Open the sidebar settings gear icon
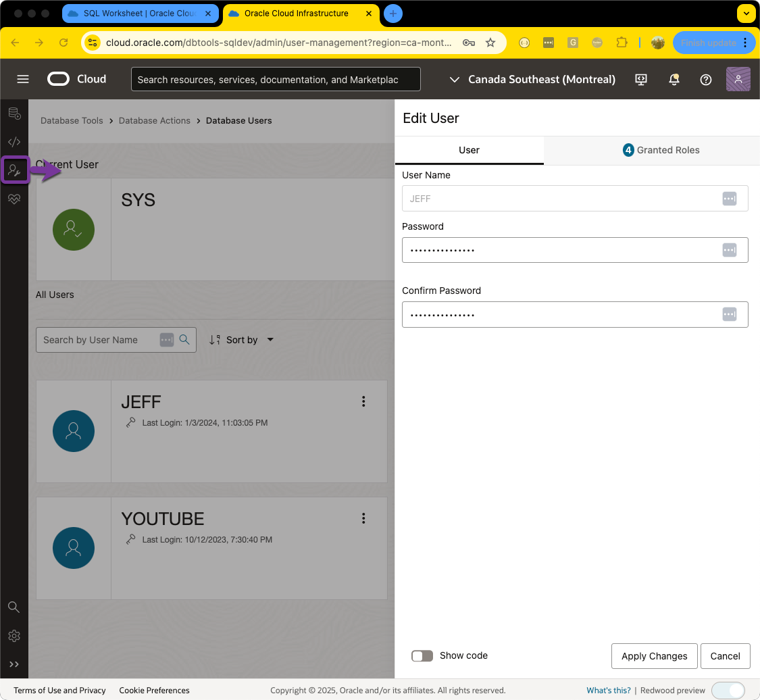The width and height of the screenshot is (760, 700). click(x=14, y=636)
